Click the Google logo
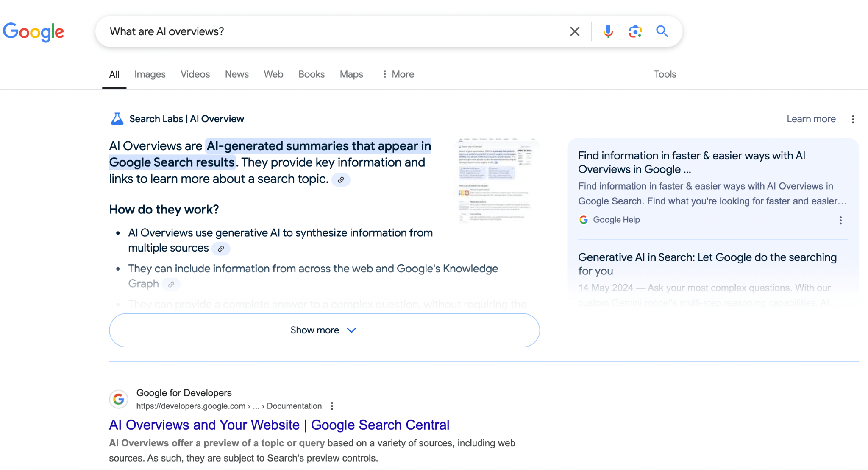 (34, 32)
